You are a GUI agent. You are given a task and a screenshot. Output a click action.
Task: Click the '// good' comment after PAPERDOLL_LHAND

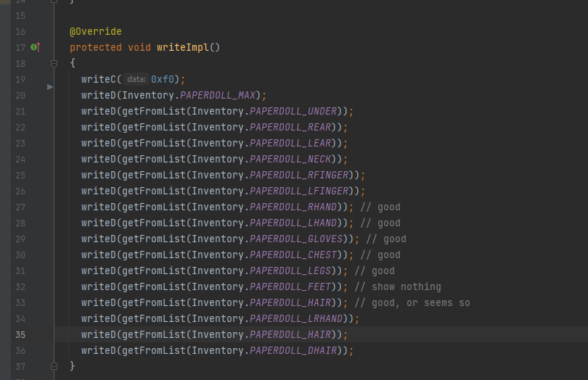[380, 223]
